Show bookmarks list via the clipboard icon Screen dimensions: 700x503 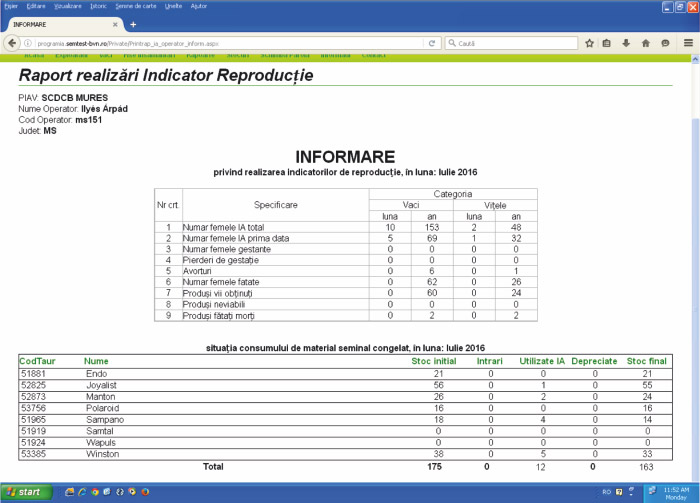point(606,43)
